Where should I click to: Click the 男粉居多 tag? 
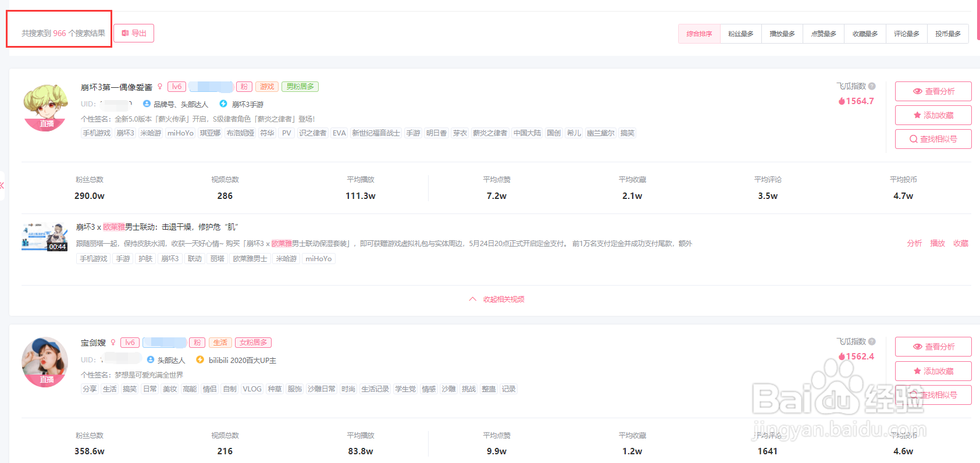tap(300, 87)
